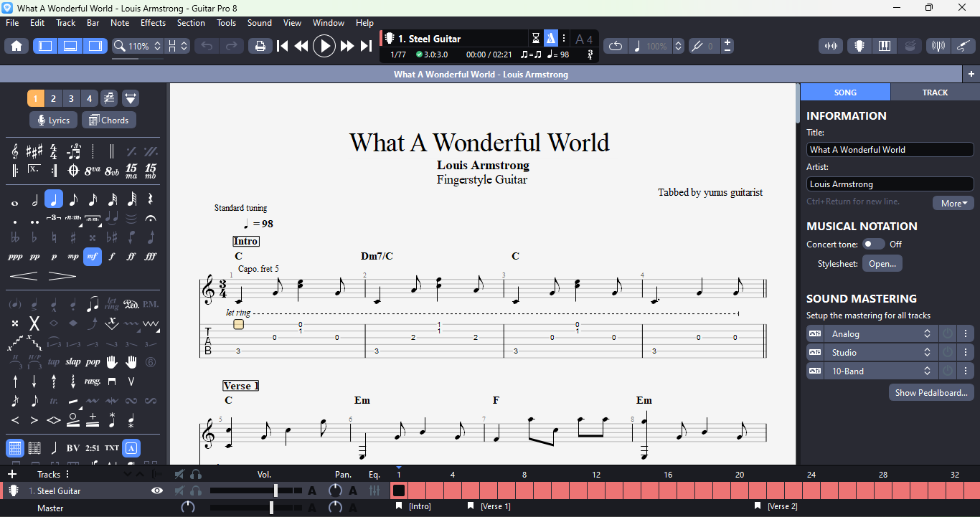
Task: Hide the Steel Guitar track with eye icon
Action: coord(157,491)
